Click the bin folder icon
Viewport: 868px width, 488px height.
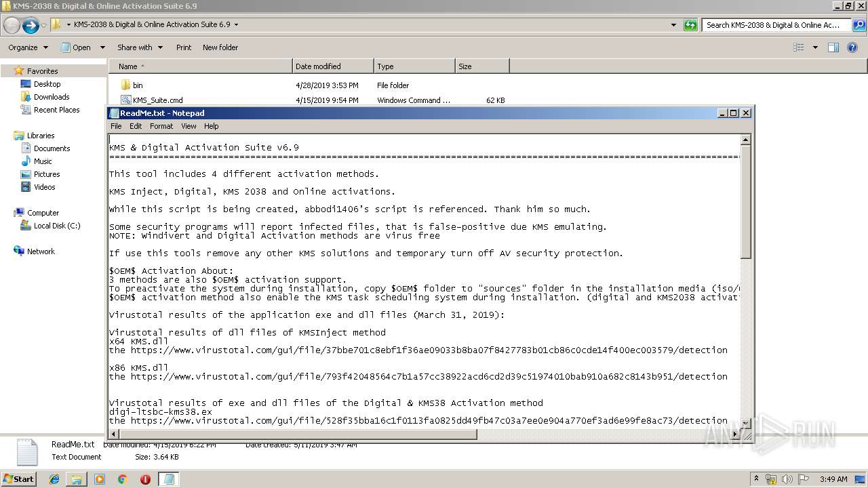click(125, 85)
